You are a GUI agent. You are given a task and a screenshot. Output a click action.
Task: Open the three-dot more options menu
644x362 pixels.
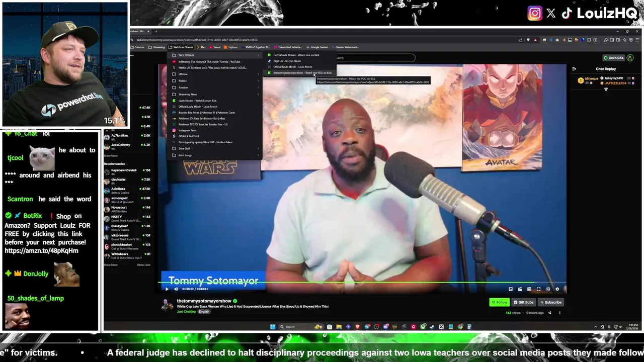[559, 313]
